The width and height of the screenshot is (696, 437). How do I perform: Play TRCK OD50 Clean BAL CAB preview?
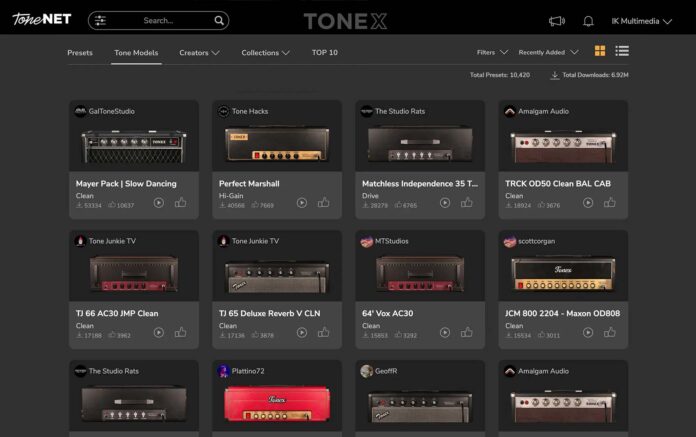pos(588,203)
